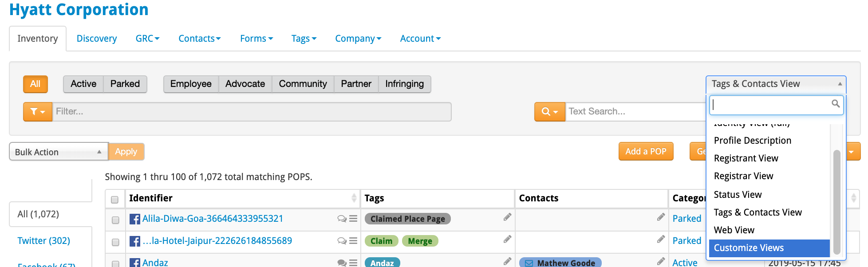Viewport: 868px width, 267px height.
Task: Edit contacts pencil in Jaipur hotel row
Action: [x=661, y=240]
